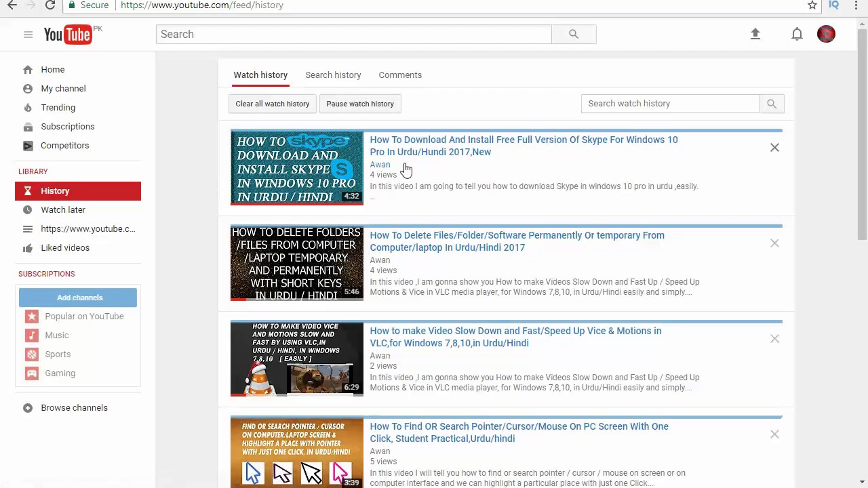The width and height of the screenshot is (868, 488).
Task: Click the search magnifier button
Action: tap(574, 35)
